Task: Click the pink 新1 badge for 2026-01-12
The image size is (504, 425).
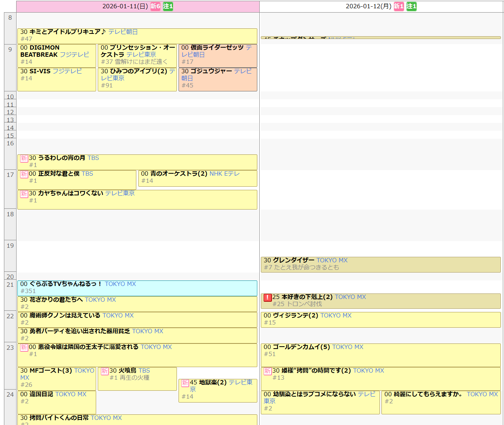Action: tap(399, 6)
